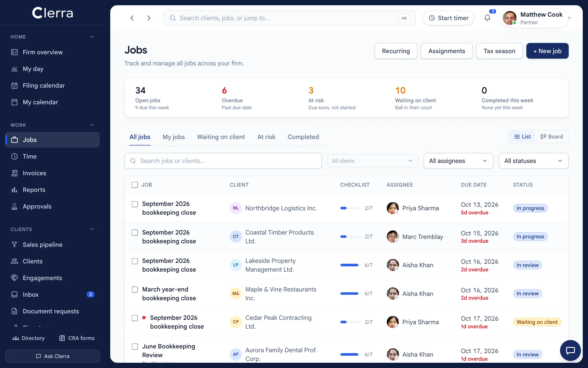The height and width of the screenshot is (368, 588).
Task: Collapse WORK sidebar section
Action: click(x=92, y=125)
